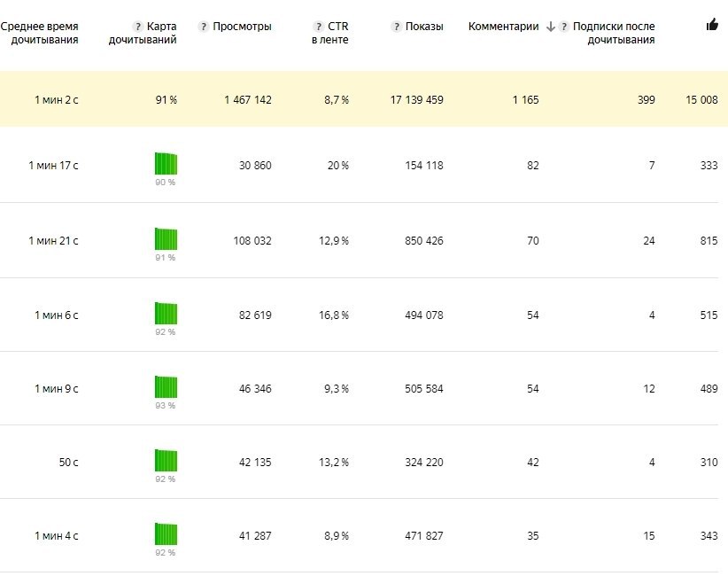Open read-through chart showing 90 %

[166, 164]
